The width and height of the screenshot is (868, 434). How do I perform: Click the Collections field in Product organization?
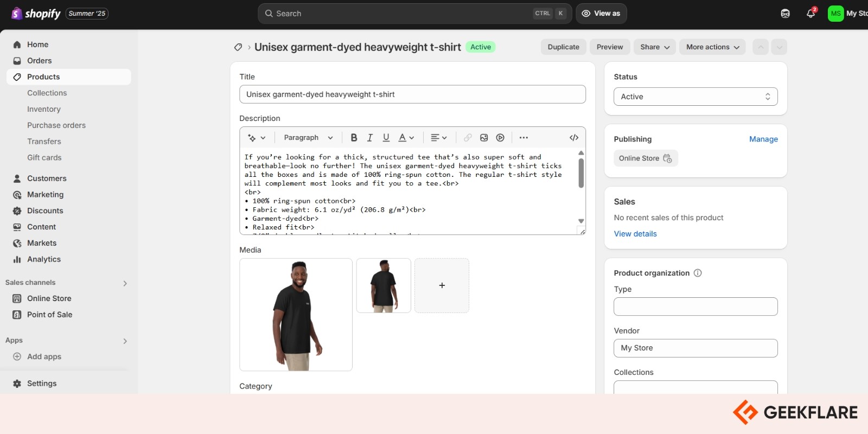point(695,387)
